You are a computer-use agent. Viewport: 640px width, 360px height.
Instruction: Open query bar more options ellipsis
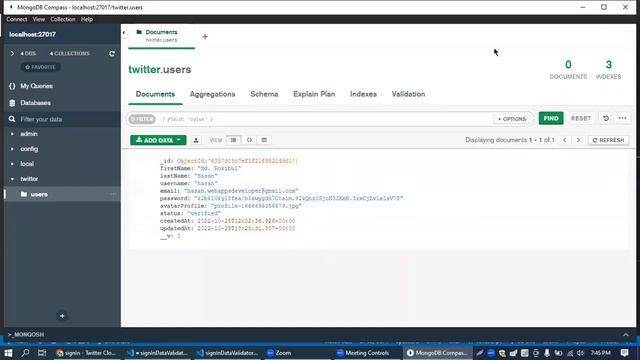[x=622, y=118]
